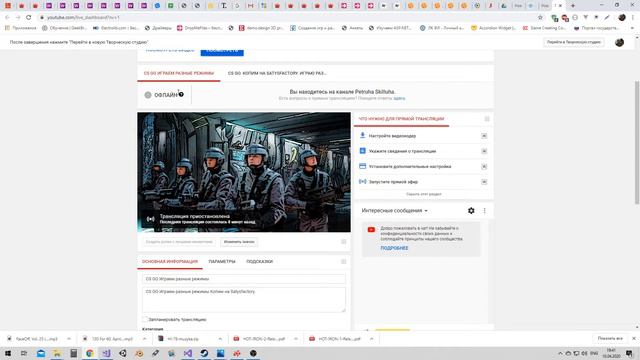Viewport: 640px width, 360px height.
Task: Click the stream description text area
Action: (x=244, y=300)
